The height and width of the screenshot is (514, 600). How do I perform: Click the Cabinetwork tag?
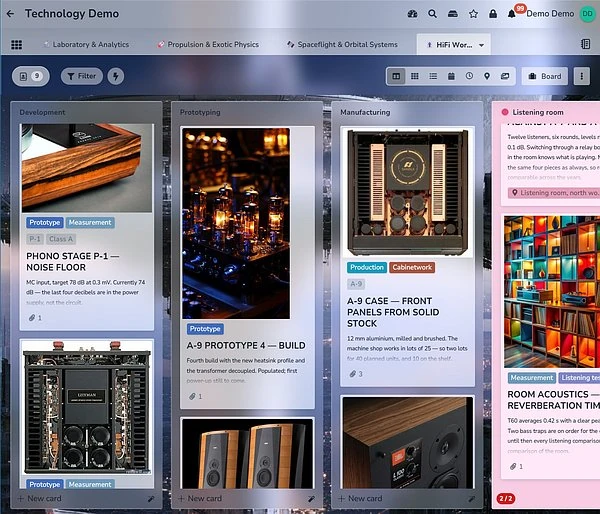[412, 268]
